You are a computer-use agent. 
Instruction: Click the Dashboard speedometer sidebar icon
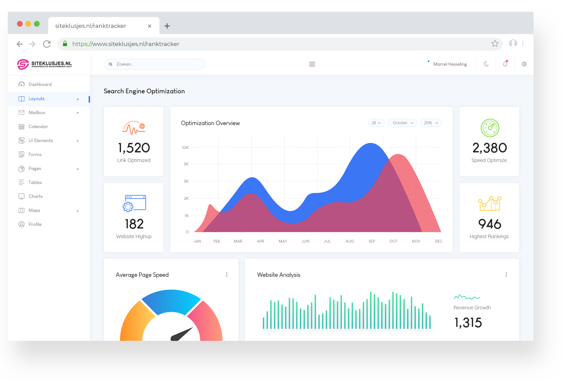coord(21,84)
